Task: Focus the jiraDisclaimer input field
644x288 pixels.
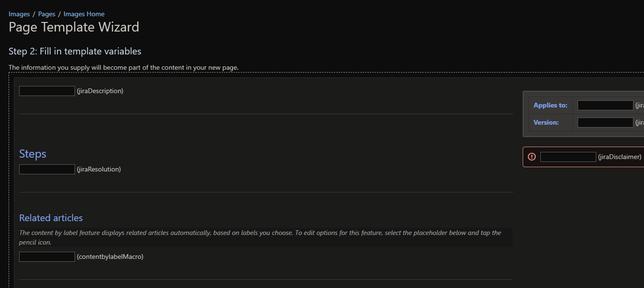Action: [x=568, y=157]
